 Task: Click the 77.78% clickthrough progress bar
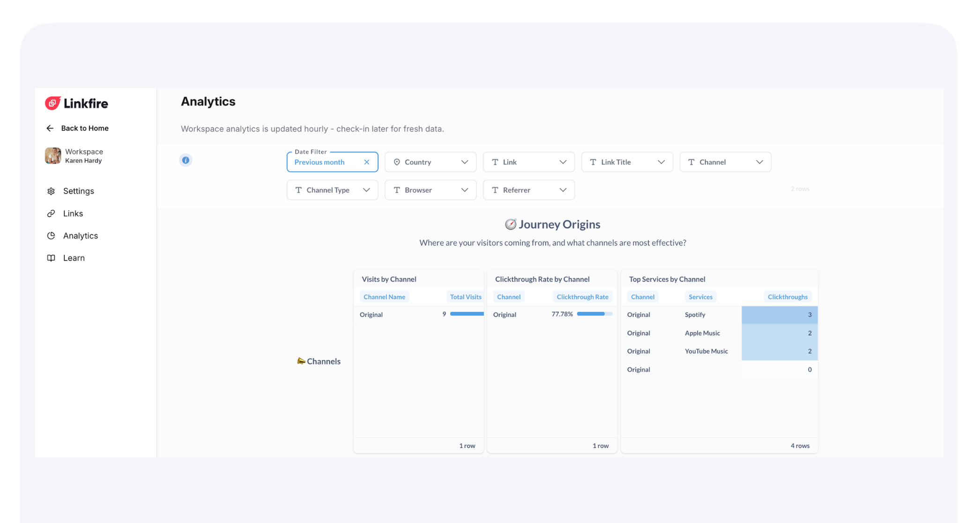pyautogui.click(x=594, y=314)
